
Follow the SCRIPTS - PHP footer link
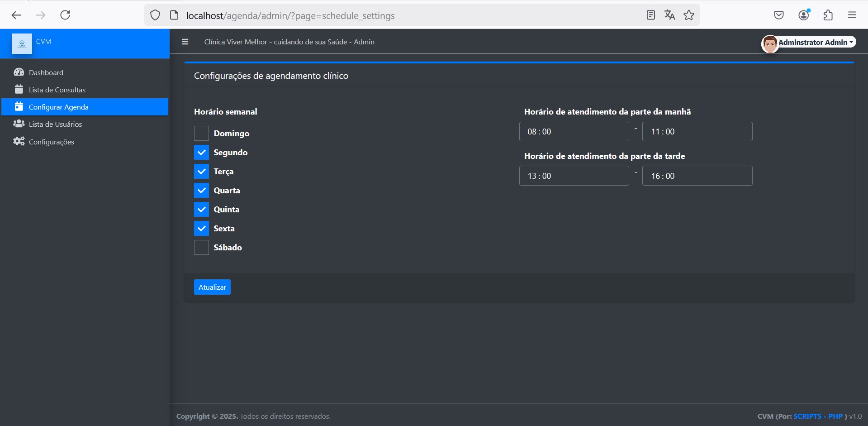tap(818, 416)
